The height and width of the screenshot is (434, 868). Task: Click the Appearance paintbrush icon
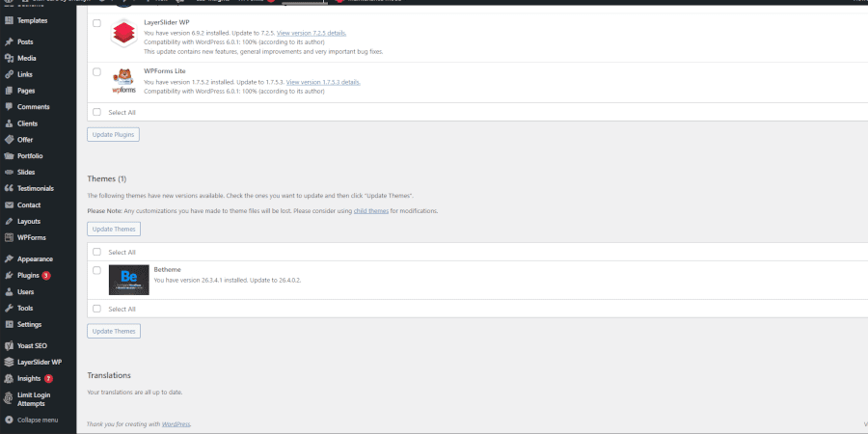click(x=9, y=259)
